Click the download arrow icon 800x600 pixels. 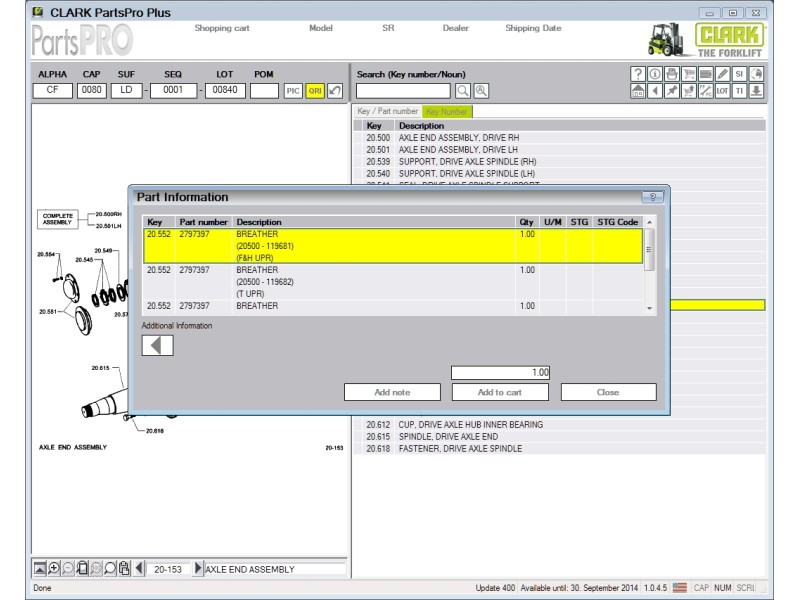(756, 91)
